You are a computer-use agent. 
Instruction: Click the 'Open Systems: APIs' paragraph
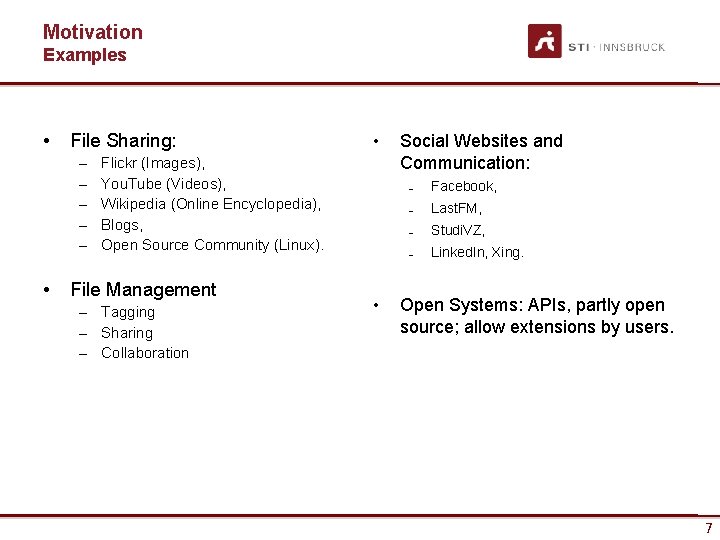537,316
